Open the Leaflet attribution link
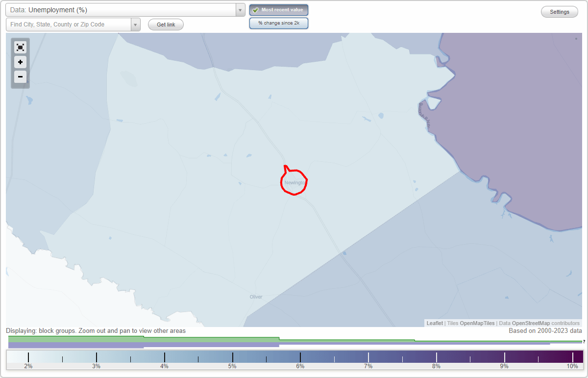This screenshot has height=378, width=588. (434, 323)
